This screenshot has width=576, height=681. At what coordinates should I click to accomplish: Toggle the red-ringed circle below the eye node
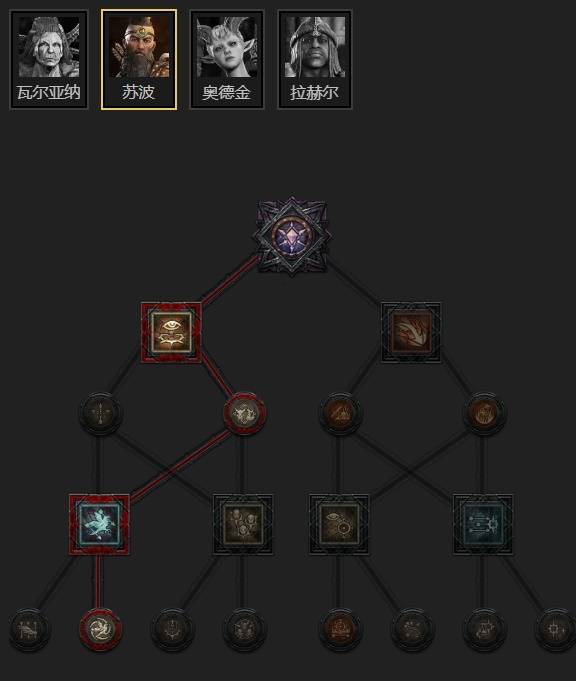[x=244, y=414]
